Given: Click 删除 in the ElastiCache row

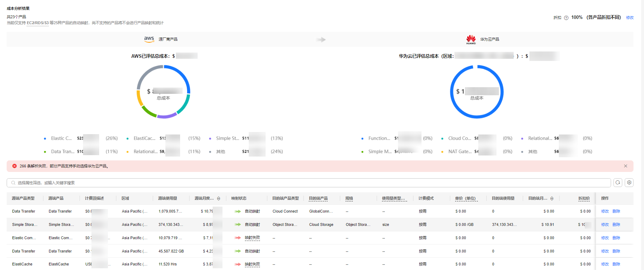Looking at the screenshot, I should coord(616,264).
